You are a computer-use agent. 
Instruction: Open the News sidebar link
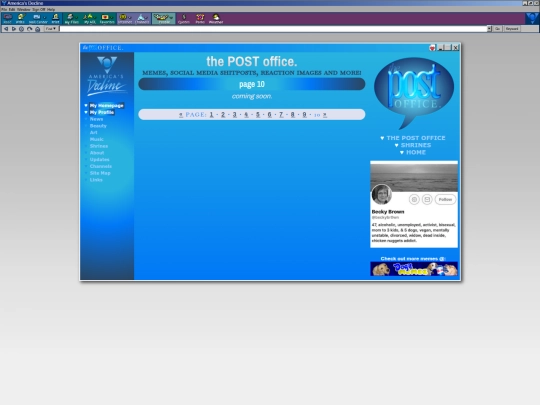point(96,119)
